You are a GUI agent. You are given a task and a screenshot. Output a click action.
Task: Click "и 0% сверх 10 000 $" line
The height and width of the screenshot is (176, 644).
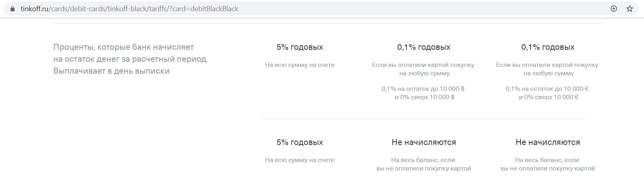[x=424, y=97]
